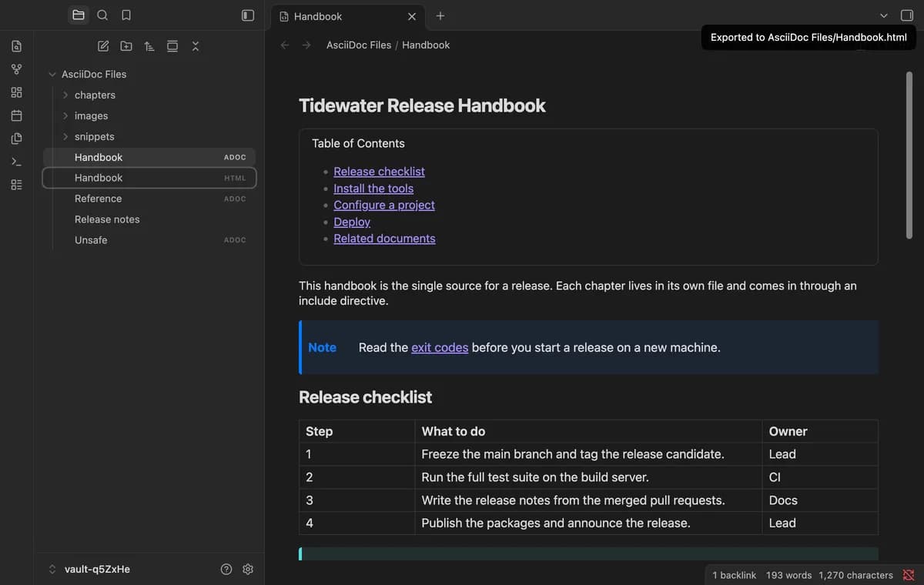
Task: Open the exit codes link in note
Action: coord(440,347)
